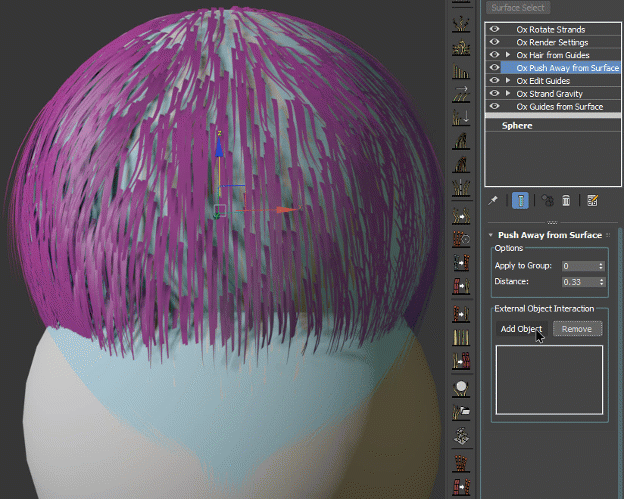Click Make Unique icon

547,201
